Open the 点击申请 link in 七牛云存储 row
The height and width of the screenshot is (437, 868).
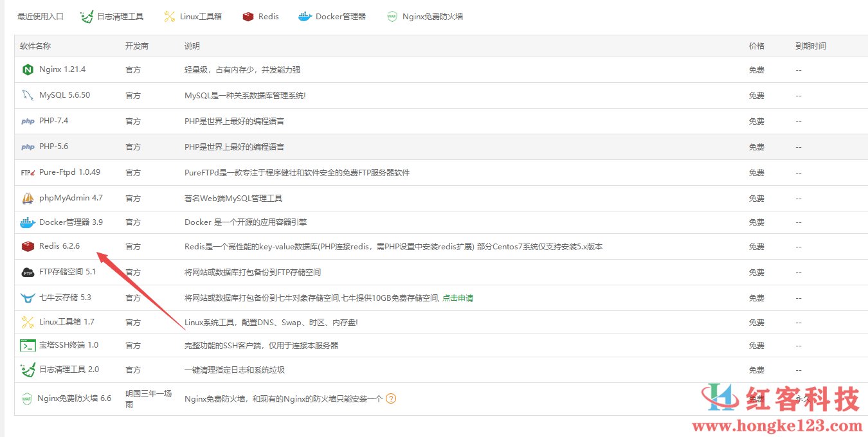click(458, 298)
